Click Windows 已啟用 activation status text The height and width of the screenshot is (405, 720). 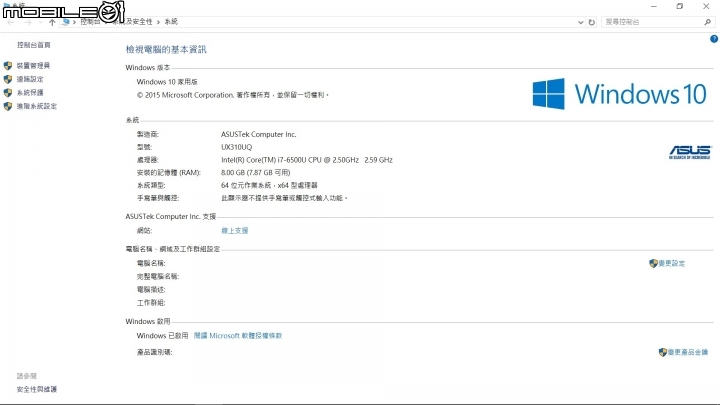coord(162,336)
